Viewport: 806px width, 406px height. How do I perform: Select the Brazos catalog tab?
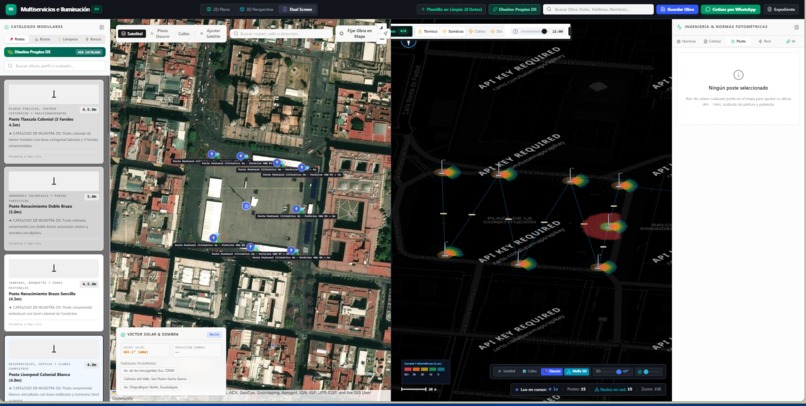43,39
